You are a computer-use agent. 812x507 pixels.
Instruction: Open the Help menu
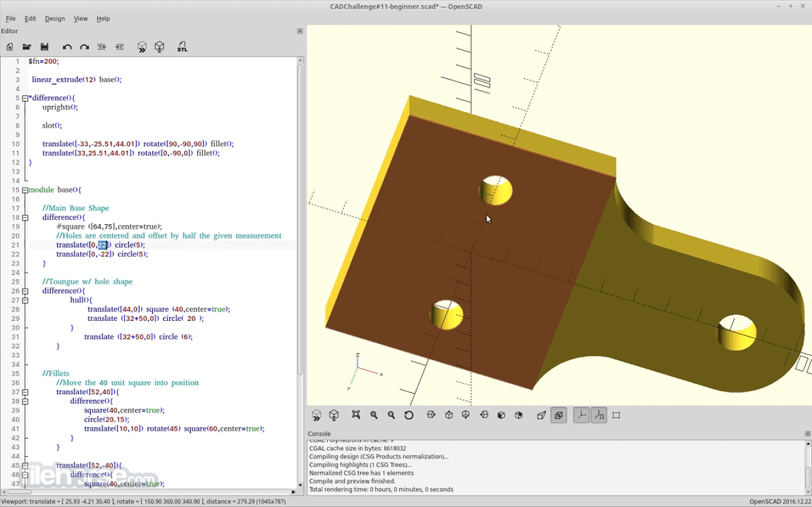103,19
